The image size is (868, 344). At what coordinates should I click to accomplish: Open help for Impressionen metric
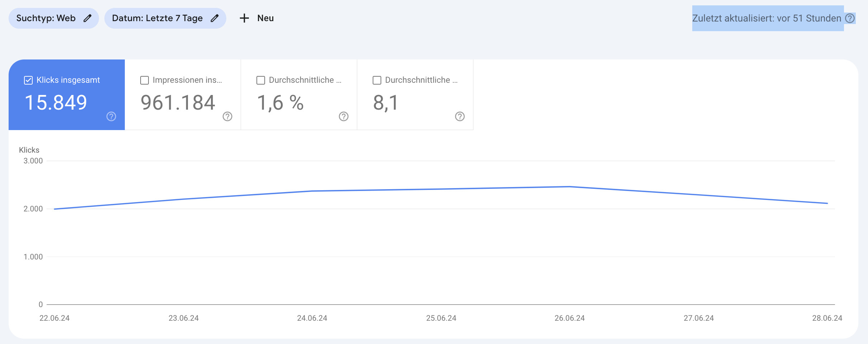pos(227,116)
